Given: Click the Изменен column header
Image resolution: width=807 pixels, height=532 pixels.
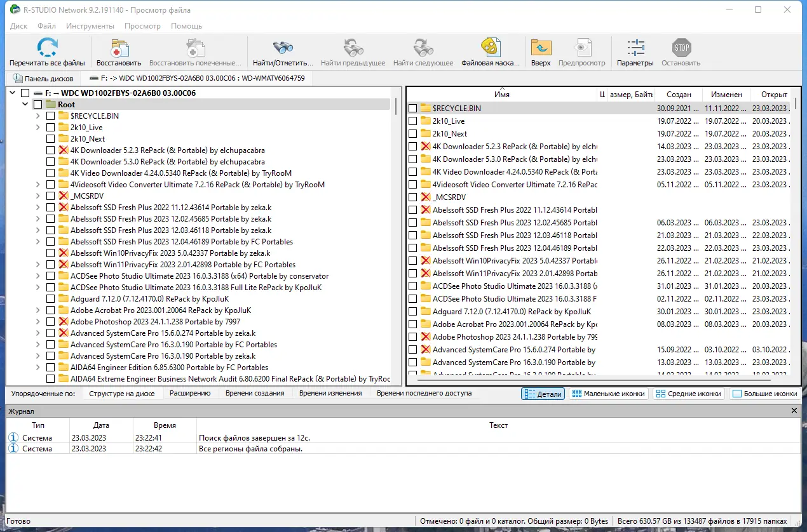Looking at the screenshot, I should [x=726, y=95].
